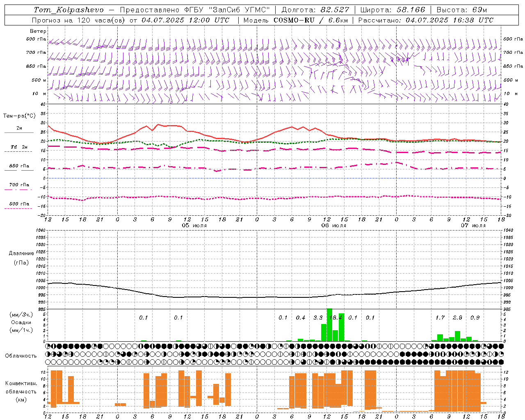The image size is (525, 420).
Task: Click the (мм/3ч.) precipitation unit label
Action: tap(21, 315)
